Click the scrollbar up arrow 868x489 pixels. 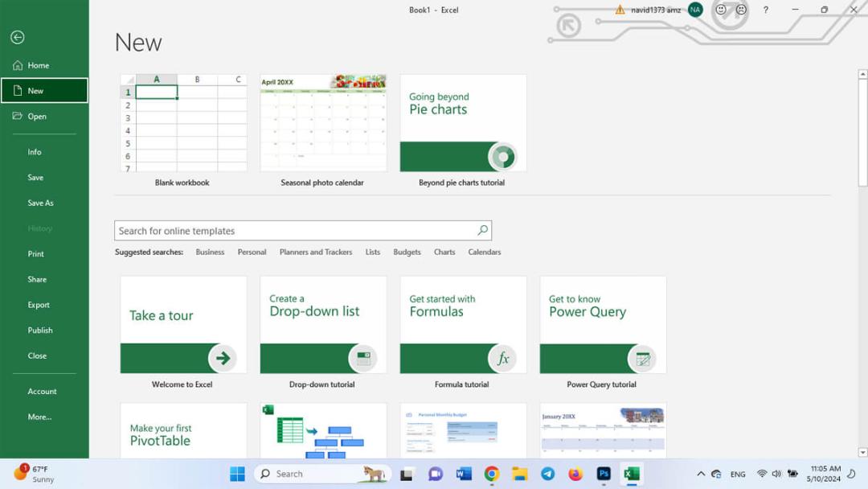(x=862, y=74)
